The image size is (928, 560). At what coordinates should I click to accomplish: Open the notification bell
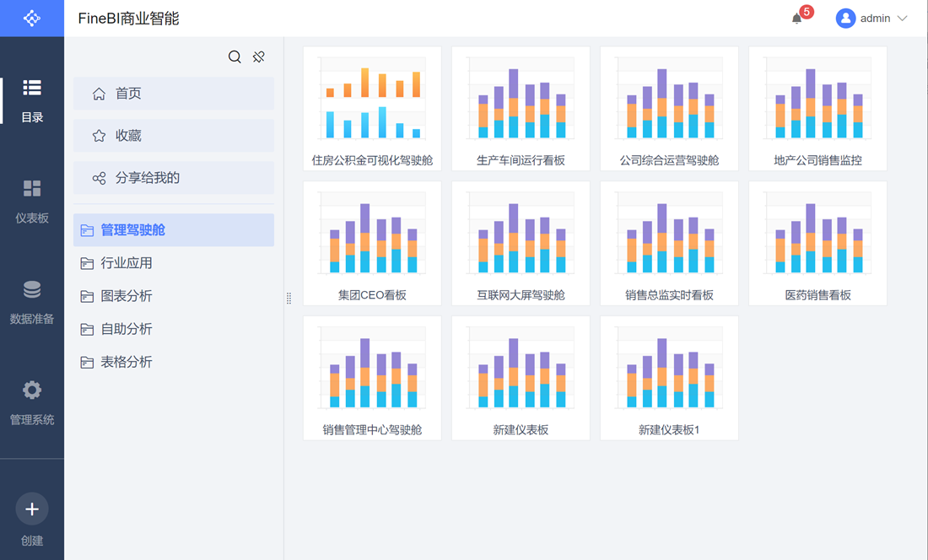pos(796,19)
